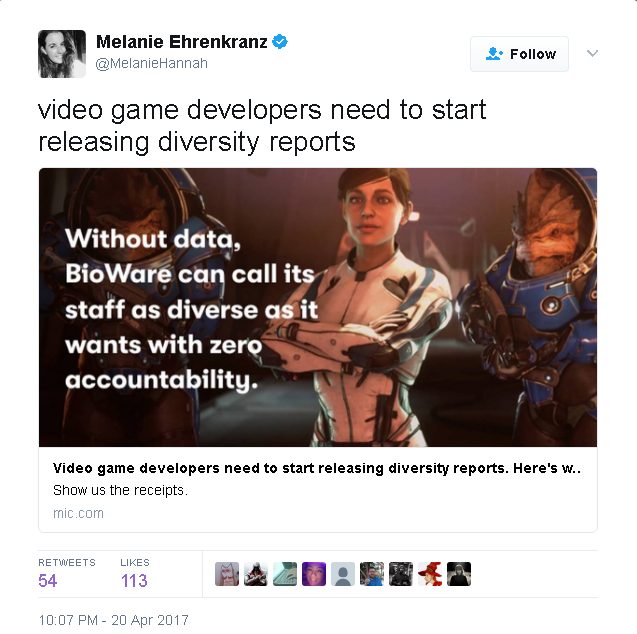This screenshot has height=634, width=637.
Task: Open the first liker avatar with cat drawing
Action: click(227, 574)
